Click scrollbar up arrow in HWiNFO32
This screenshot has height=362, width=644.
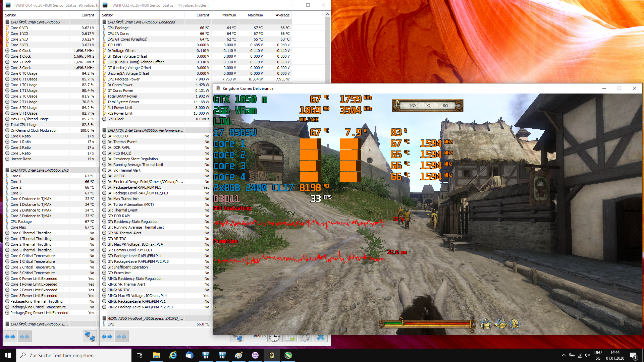tap(327, 14)
